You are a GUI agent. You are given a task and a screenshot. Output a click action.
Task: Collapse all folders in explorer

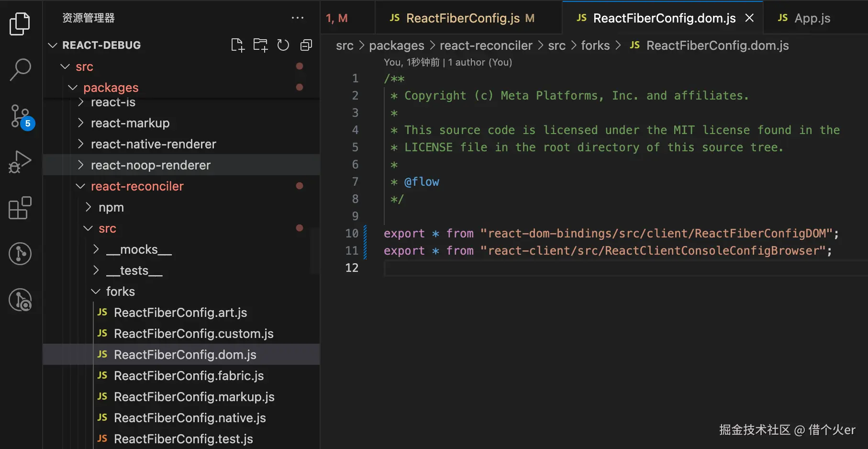(306, 45)
